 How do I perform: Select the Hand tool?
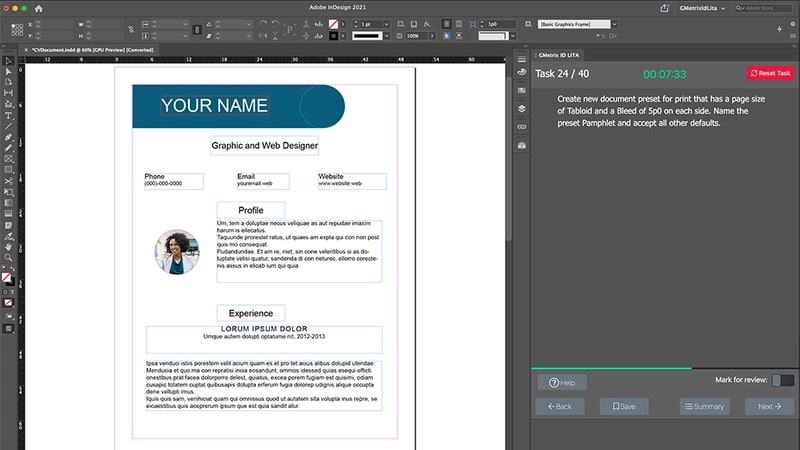tap(8, 247)
